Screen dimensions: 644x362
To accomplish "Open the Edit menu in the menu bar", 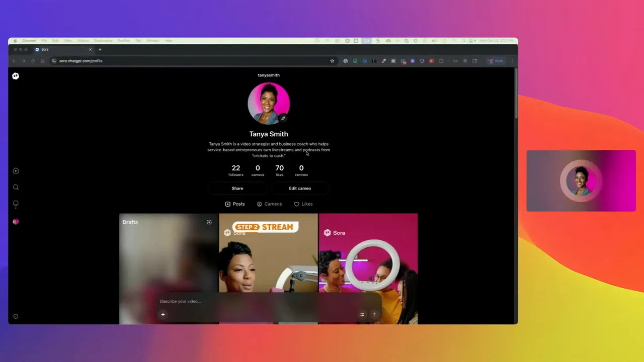I will pyautogui.click(x=56, y=41).
